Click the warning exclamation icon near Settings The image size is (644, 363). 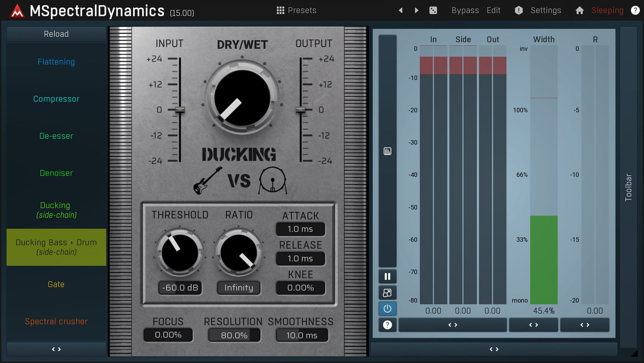point(518,10)
